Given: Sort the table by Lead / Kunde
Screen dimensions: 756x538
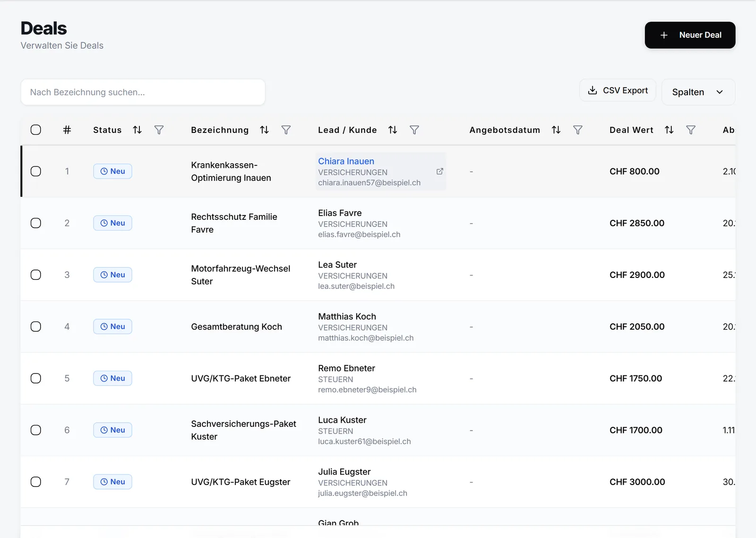Looking at the screenshot, I should coord(393,130).
